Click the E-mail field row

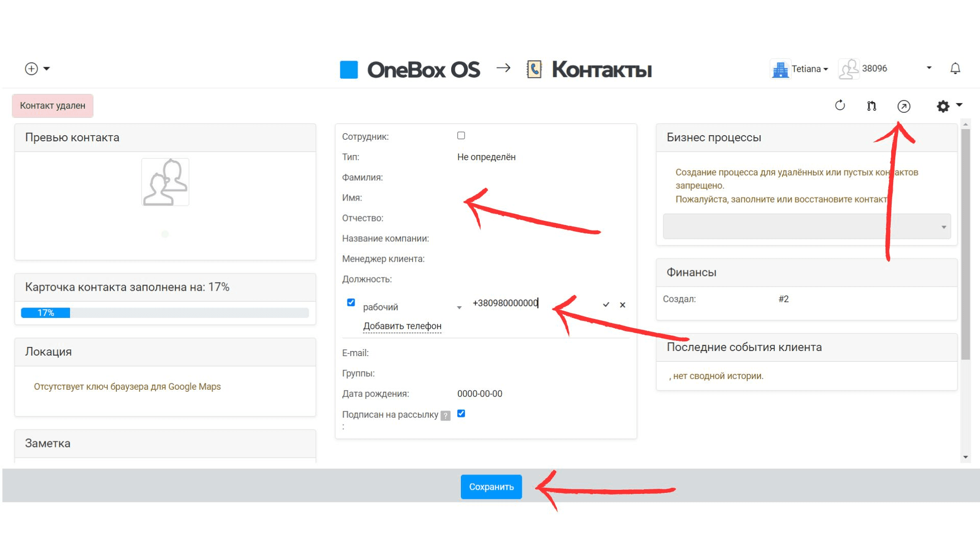tap(485, 353)
